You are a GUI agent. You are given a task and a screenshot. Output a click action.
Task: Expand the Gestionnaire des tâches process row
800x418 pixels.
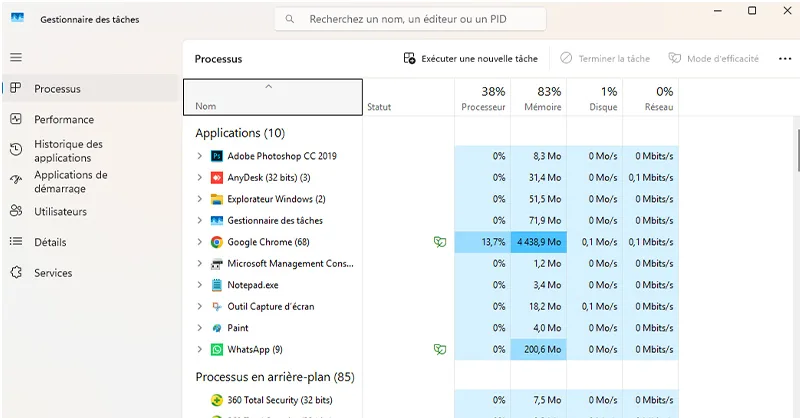[x=199, y=220]
